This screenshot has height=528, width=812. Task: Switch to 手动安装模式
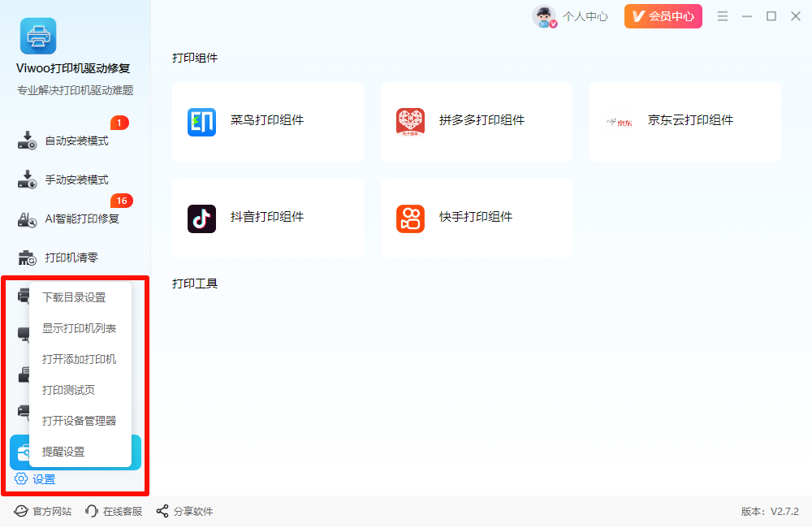click(x=76, y=180)
